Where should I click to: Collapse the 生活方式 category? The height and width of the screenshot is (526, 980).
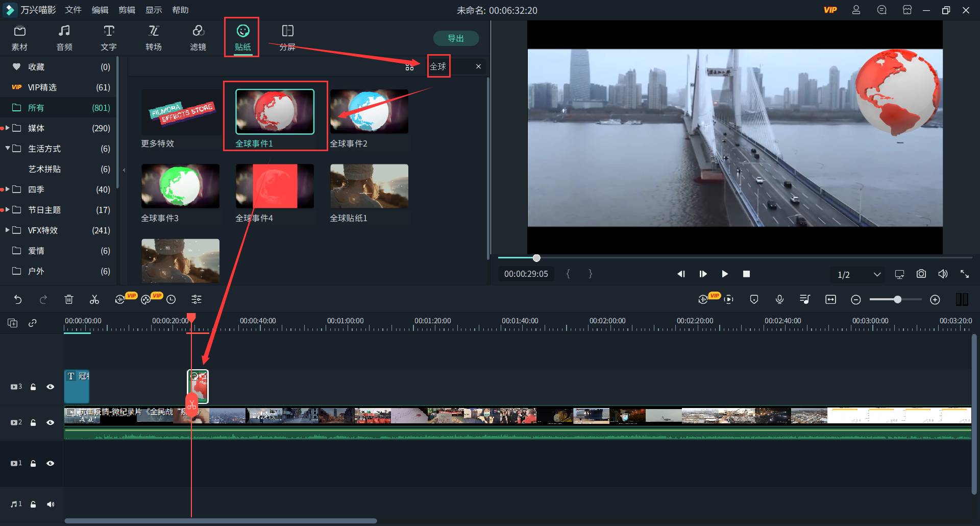point(8,149)
